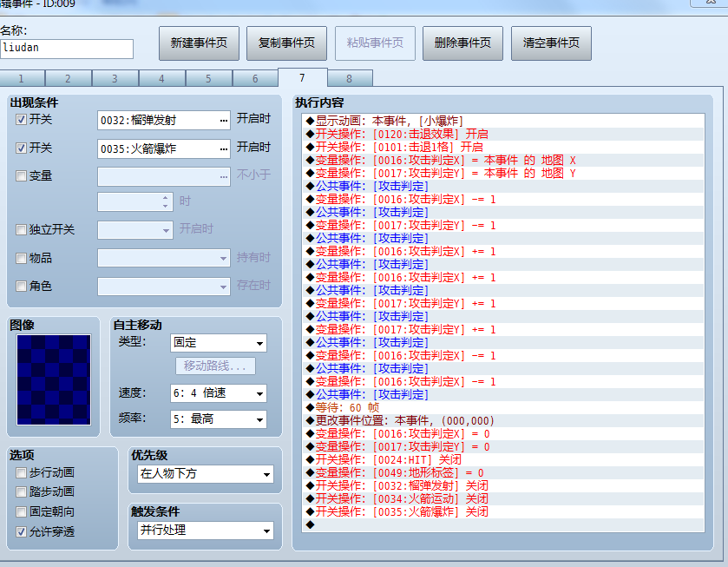Select the 开关操作 0024:HIT 关闭 line

[x=503, y=459]
